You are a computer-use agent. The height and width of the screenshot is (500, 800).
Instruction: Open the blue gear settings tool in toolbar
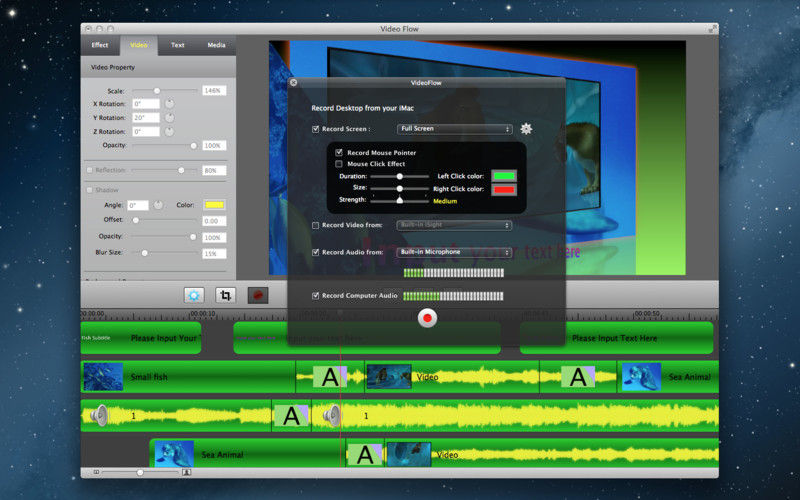pyautogui.click(x=194, y=295)
